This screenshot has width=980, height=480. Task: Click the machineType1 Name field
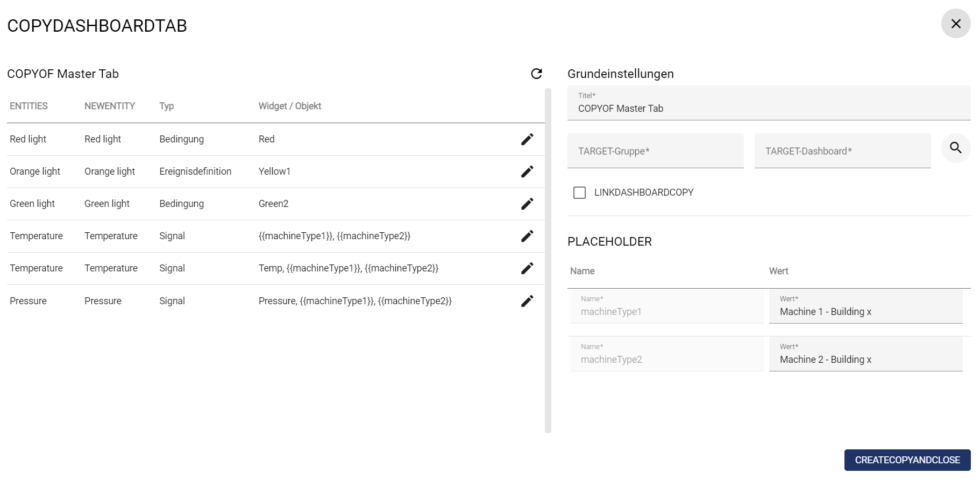pos(666,312)
